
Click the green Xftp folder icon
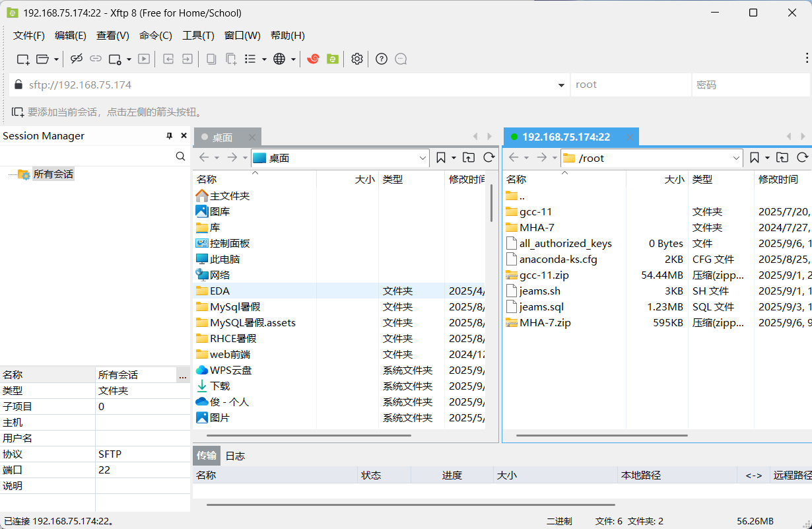click(x=333, y=59)
